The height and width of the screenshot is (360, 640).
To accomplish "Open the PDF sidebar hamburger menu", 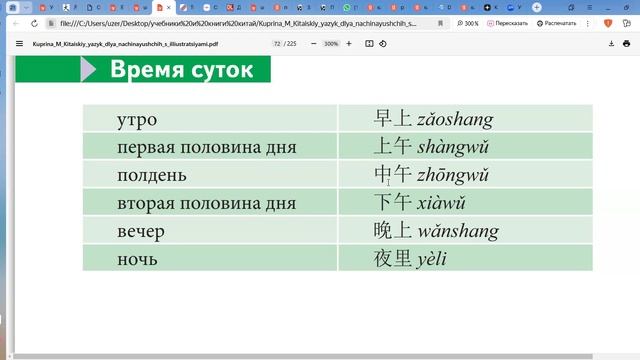I will (x=19, y=44).
